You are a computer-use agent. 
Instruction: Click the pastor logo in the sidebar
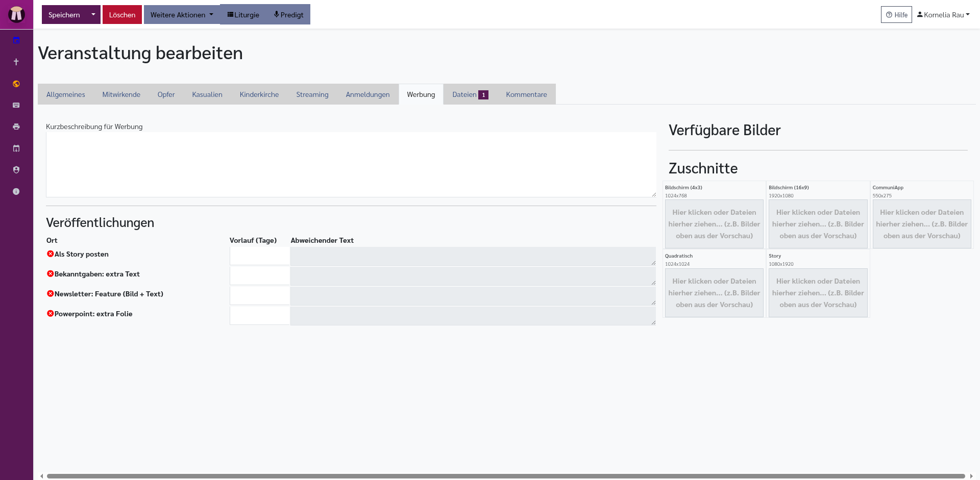click(x=16, y=14)
